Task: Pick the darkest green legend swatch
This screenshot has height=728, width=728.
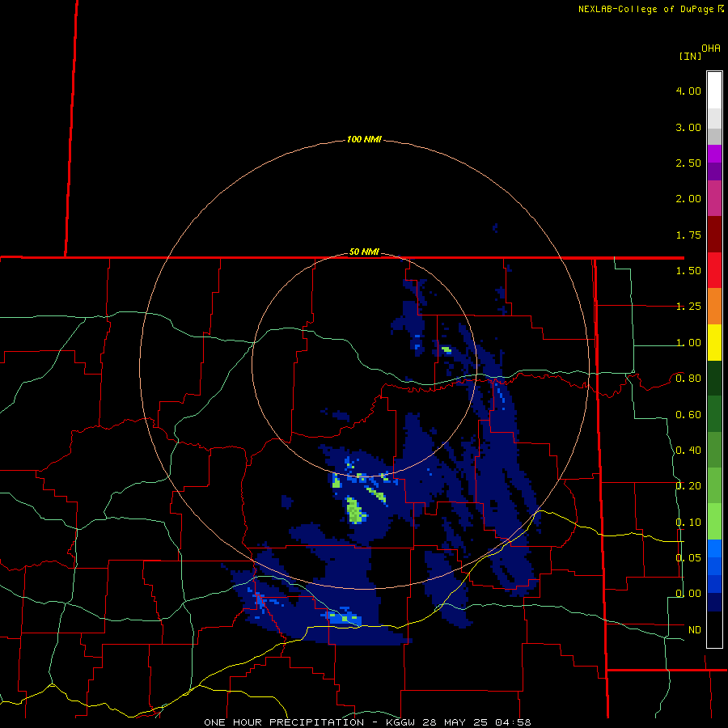Action: click(714, 378)
